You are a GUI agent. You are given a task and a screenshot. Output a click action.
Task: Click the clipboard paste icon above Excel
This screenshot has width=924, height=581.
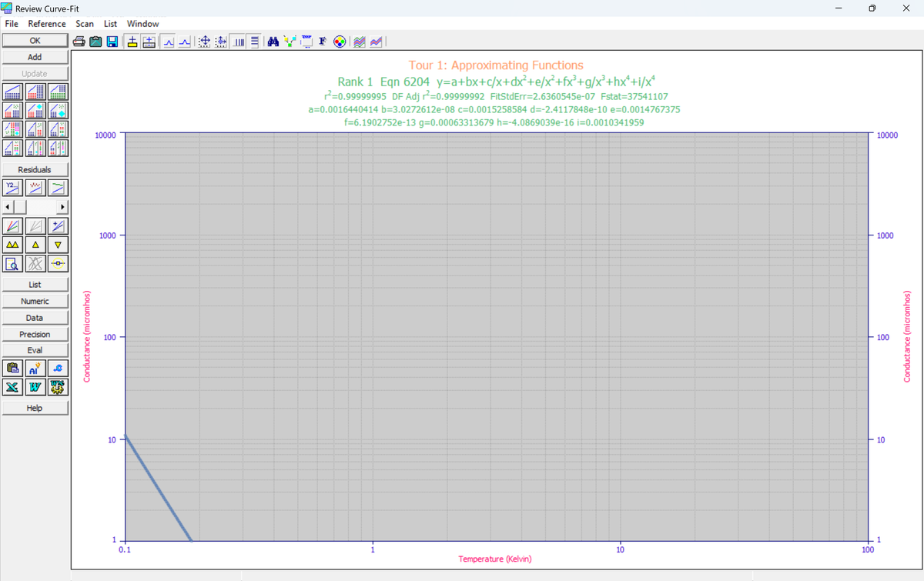tap(12, 368)
